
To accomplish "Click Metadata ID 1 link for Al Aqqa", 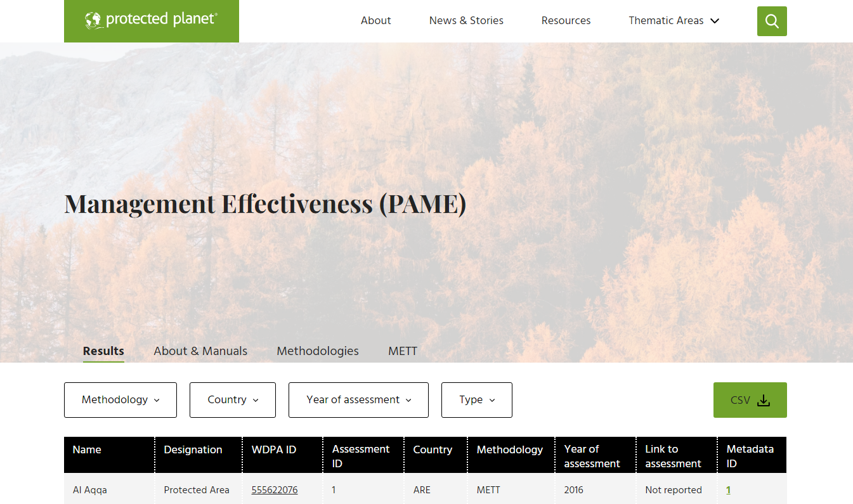I will pyautogui.click(x=729, y=490).
